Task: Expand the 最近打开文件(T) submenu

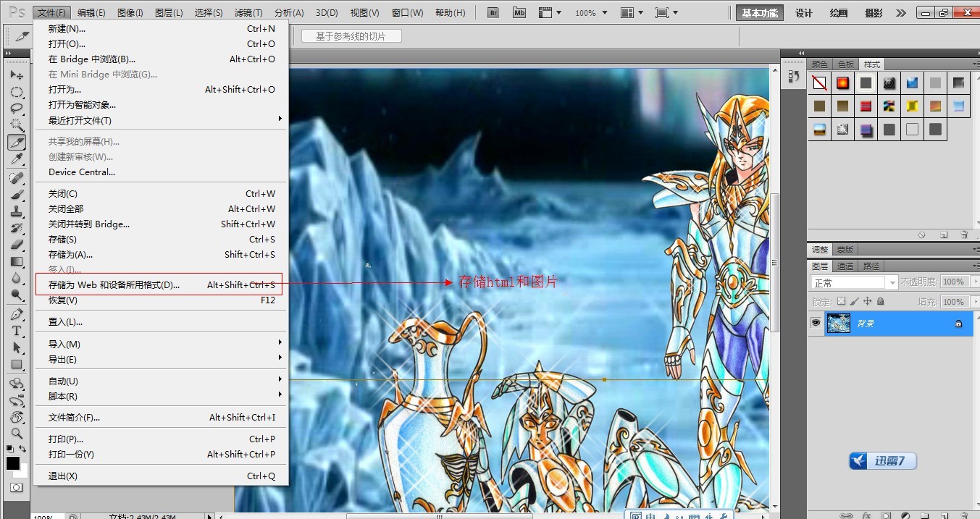Action: click(162, 120)
